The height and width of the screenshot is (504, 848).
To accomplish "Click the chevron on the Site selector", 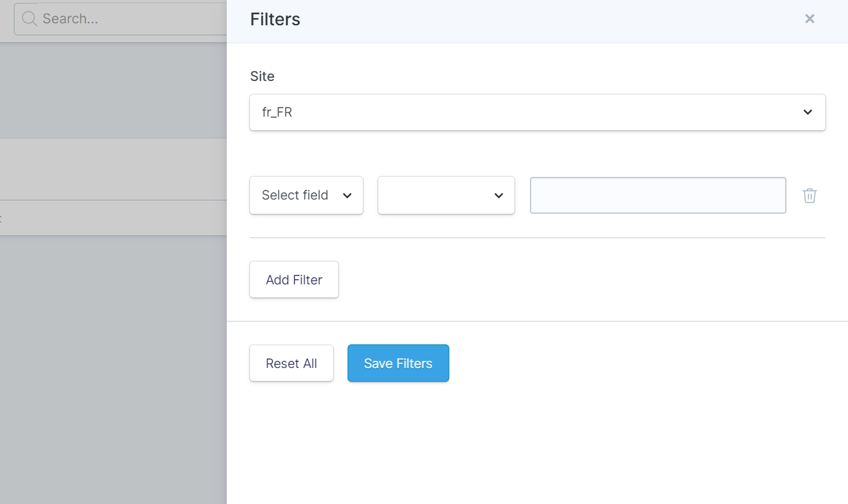I will 807,111.
